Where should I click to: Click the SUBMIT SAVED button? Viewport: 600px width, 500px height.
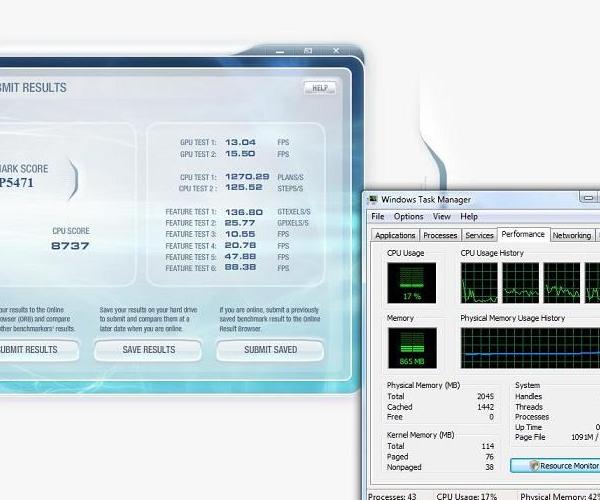coord(270,350)
